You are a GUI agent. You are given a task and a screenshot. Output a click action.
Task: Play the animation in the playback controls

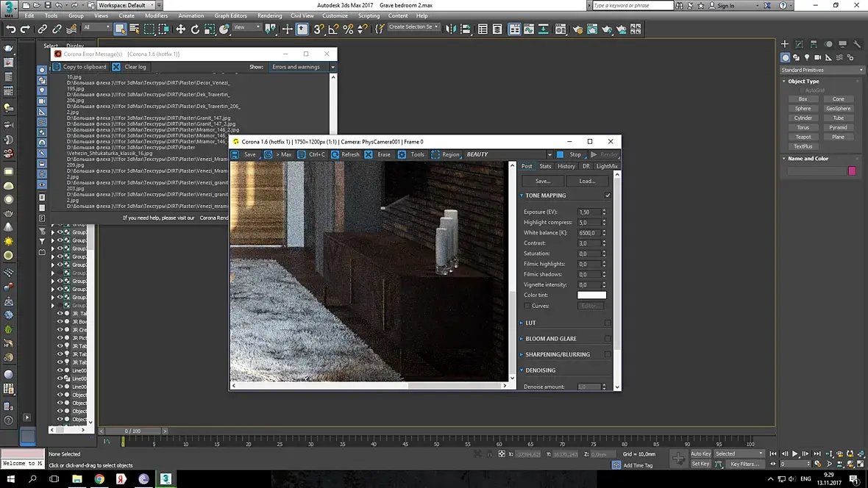pyautogui.click(x=794, y=454)
